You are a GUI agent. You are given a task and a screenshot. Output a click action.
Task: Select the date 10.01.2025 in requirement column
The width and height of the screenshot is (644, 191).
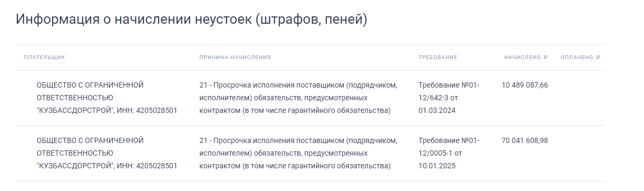437,166
